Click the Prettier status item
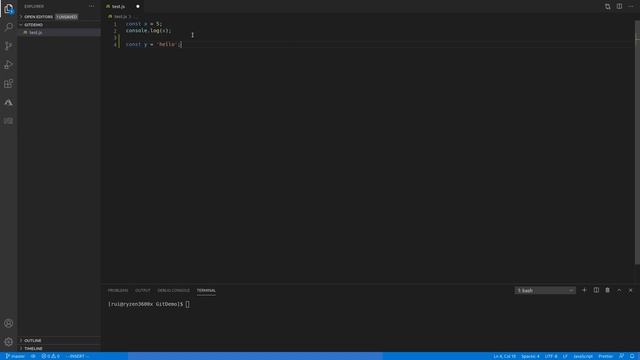640x360 pixels. (x=606, y=356)
